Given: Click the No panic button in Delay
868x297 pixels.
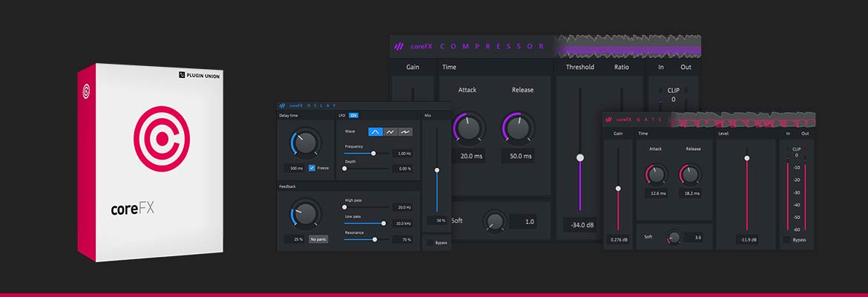Looking at the screenshot, I should pos(318,239).
